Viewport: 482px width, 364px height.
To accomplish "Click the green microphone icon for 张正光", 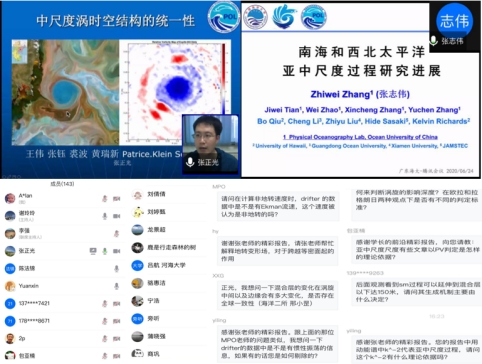I will 105,251.
